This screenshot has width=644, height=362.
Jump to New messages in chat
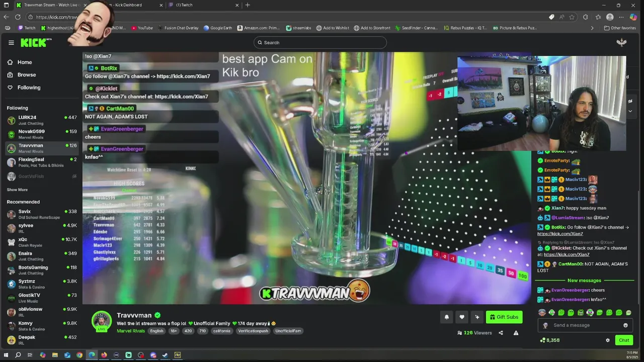584,281
